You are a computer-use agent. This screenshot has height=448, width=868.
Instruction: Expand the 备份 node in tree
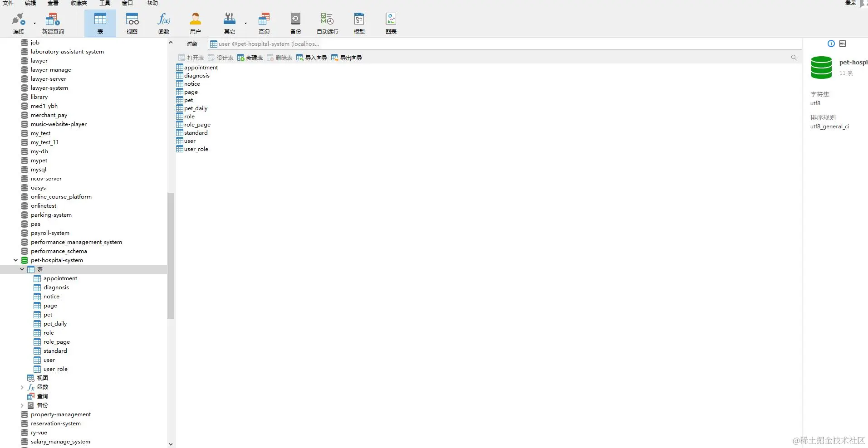tap(22, 405)
